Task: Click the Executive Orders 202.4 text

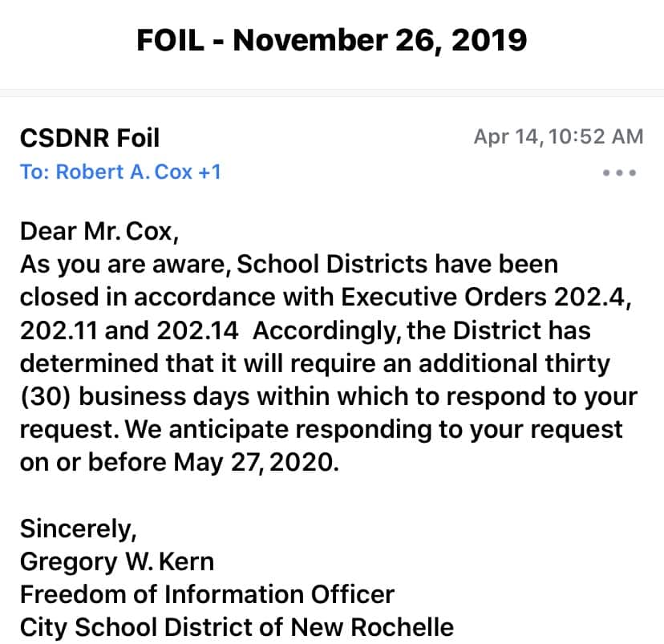Action: point(480,297)
